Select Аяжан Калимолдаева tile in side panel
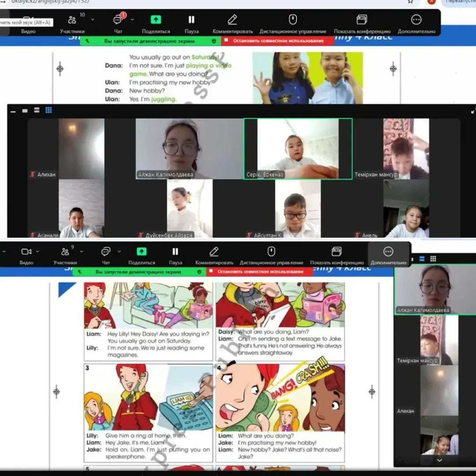Viewport: 476px width, 476px height. 435,289
